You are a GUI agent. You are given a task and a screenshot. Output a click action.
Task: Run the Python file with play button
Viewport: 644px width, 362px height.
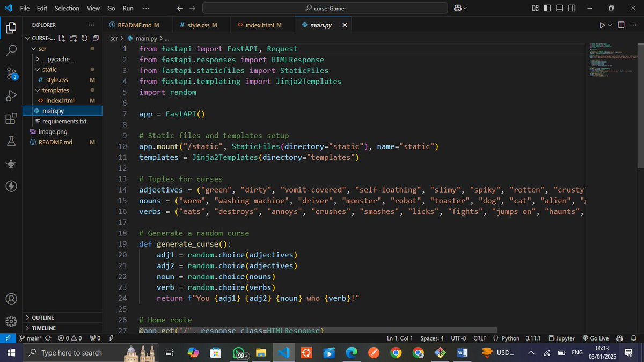coord(602,25)
